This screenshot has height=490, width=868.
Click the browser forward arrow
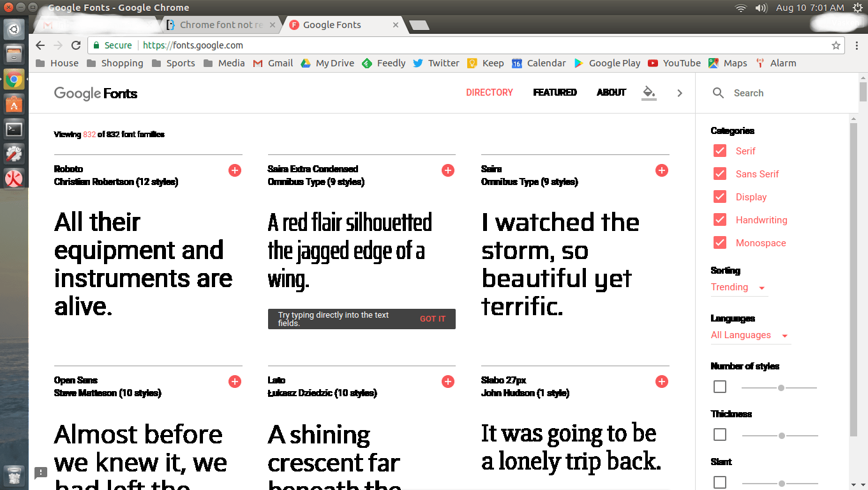pyautogui.click(x=58, y=45)
